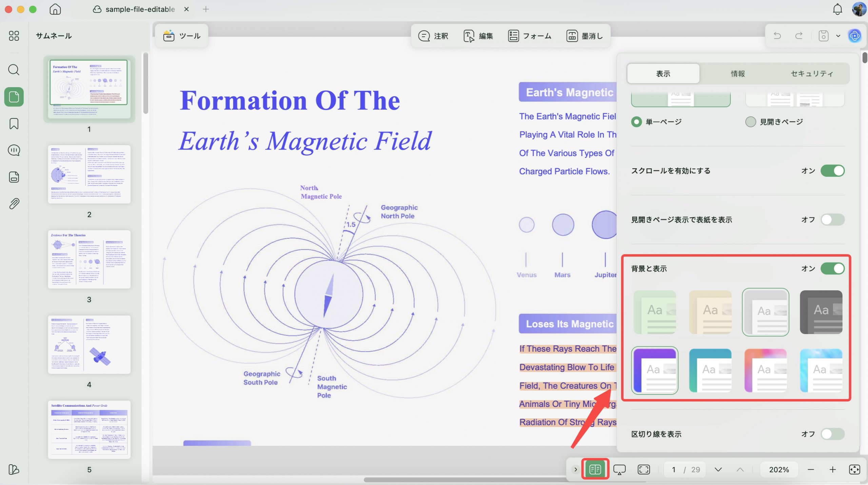Open page 5 thumbnail
Image resolution: width=868 pixels, height=485 pixels.
[89, 430]
